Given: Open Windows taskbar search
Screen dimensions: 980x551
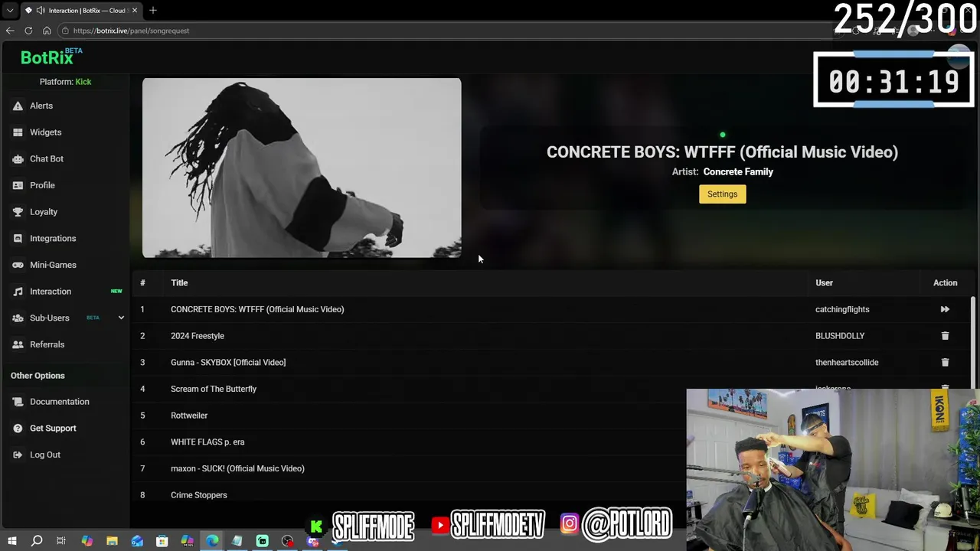Looking at the screenshot, I should tap(36, 541).
